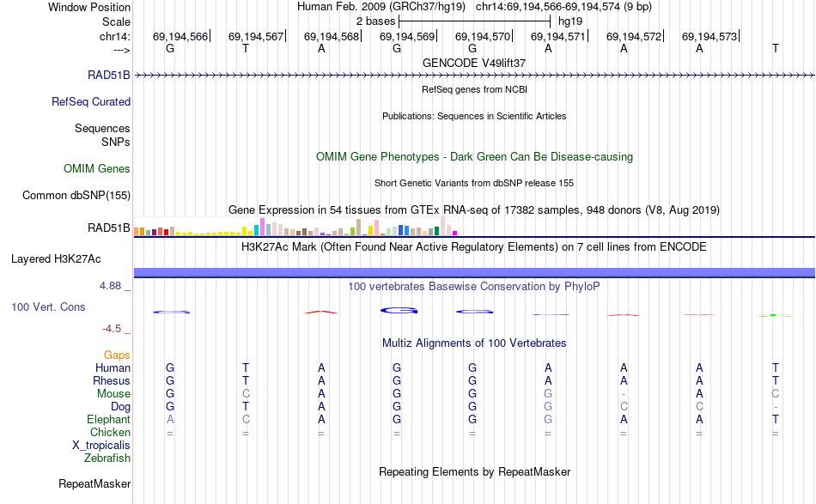The height and width of the screenshot is (504, 816).
Task: Select the Common dbSNP(155) label
Action: tap(76, 196)
